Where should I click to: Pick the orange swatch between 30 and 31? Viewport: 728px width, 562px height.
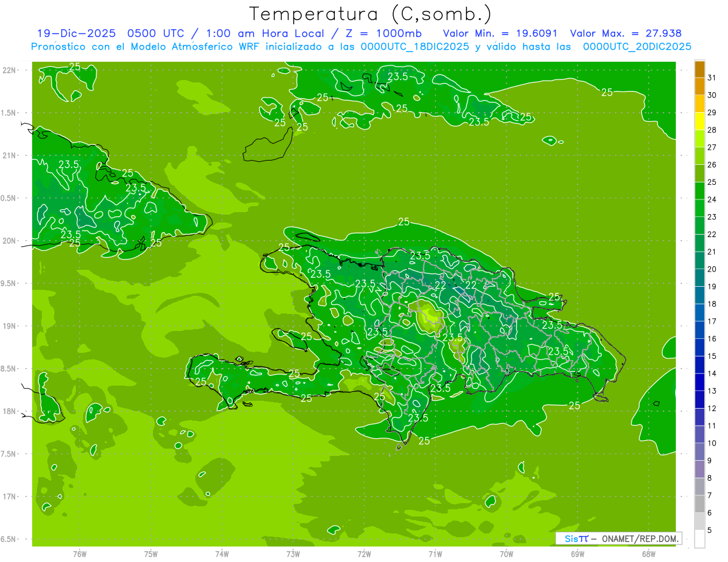699,87
